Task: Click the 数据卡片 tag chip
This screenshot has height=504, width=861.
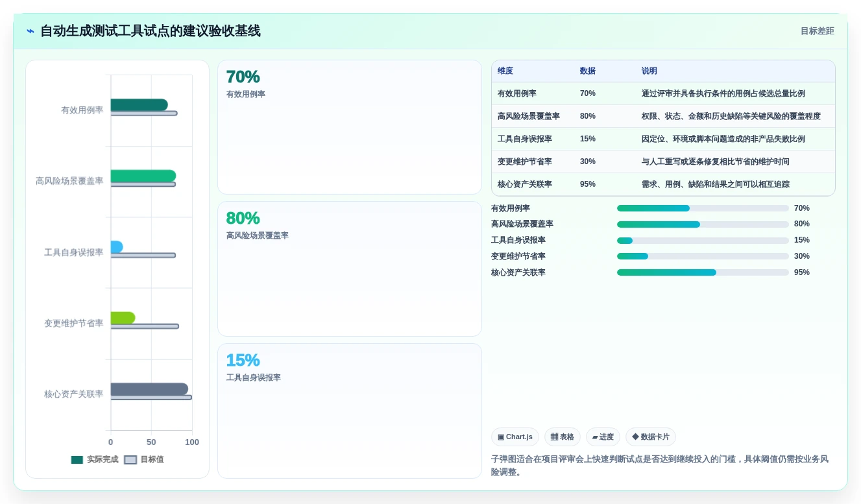Action: tap(651, 437)
